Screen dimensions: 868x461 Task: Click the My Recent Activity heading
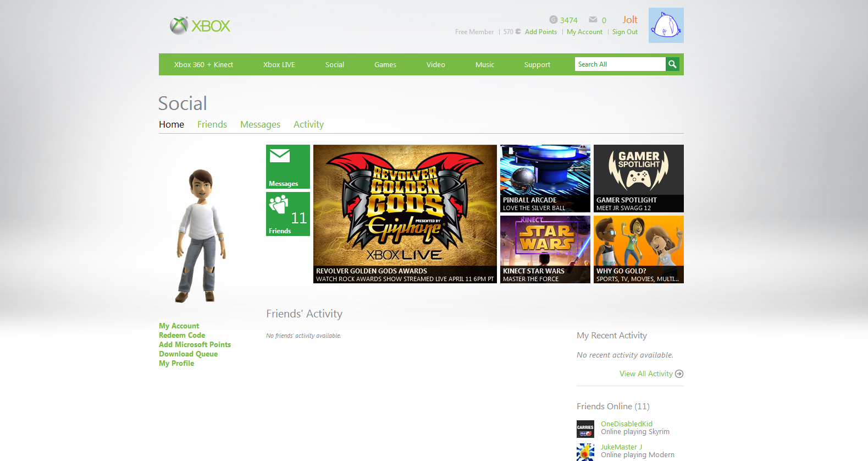click(x=612, y=336)
